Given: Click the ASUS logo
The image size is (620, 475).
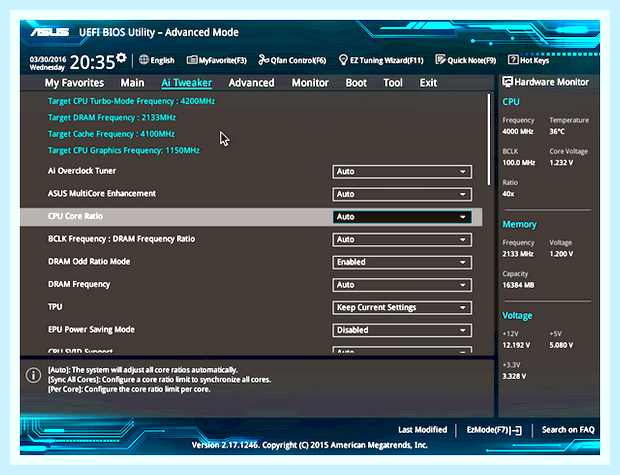Looking at the screenshot, I should coord(50,32).
